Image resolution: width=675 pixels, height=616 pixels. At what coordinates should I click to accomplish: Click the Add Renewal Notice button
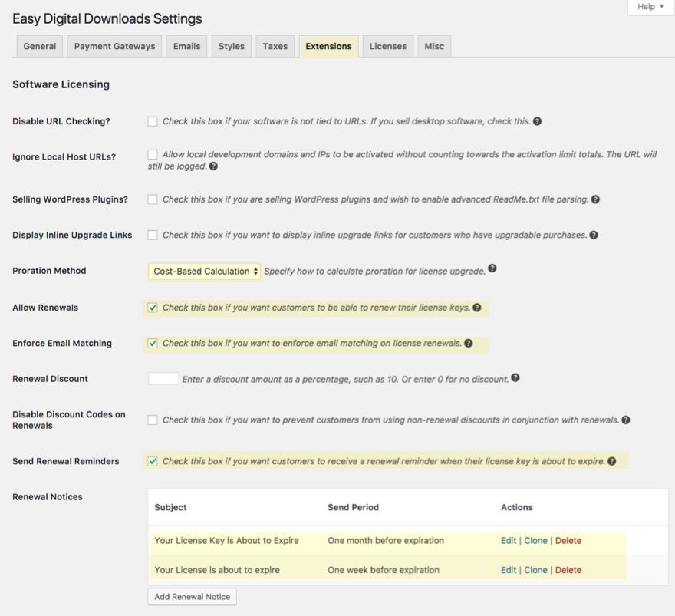point(191,596)
